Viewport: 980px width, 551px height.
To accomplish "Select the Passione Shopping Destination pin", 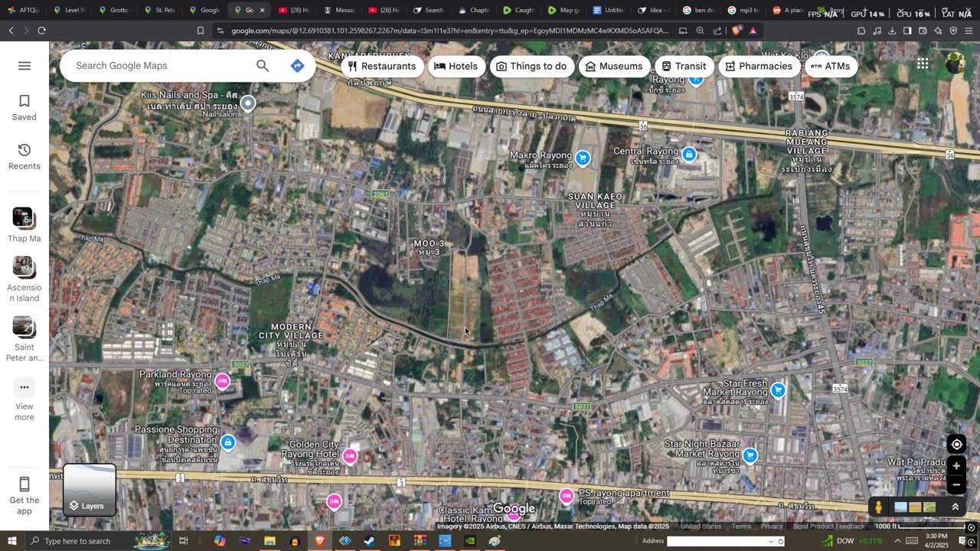I will (228, 442).
